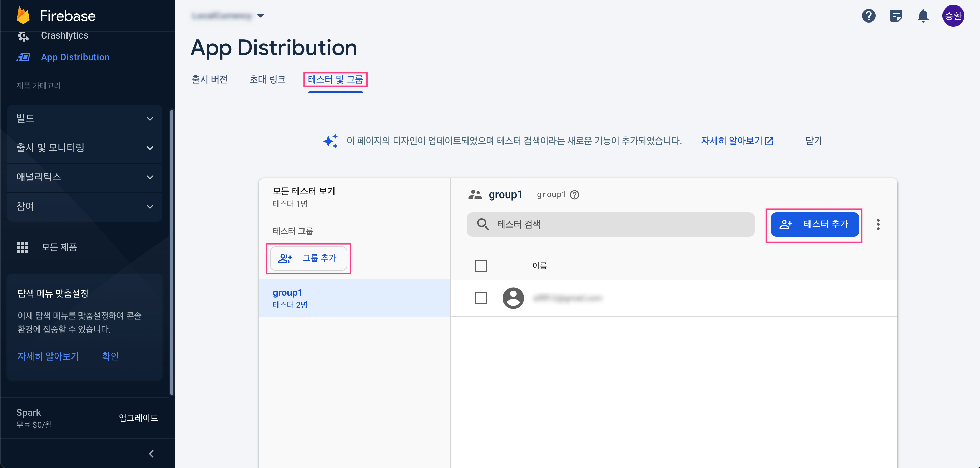
Task: Open the project selector dropdown arrow
Action: click(x=261, y=16)
